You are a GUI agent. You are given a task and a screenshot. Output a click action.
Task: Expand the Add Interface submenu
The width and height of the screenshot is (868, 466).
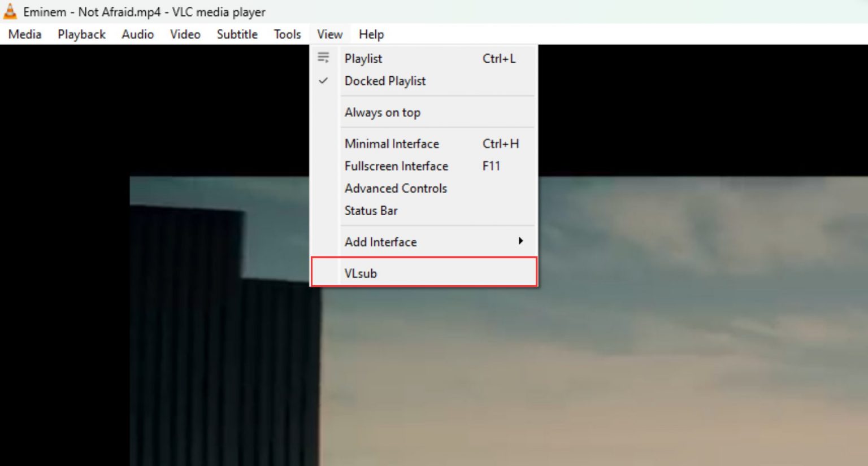click(380, 242)
